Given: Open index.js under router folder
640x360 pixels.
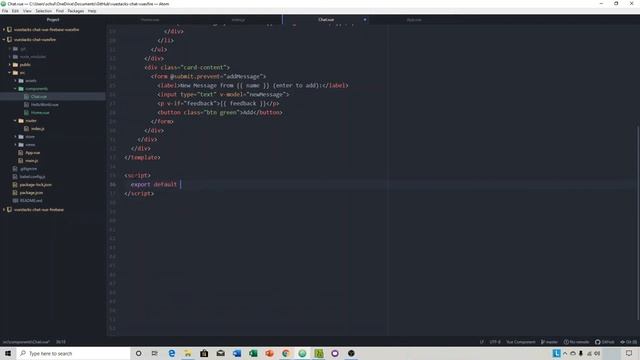Looking at the screenshot, I should [38, 129].
